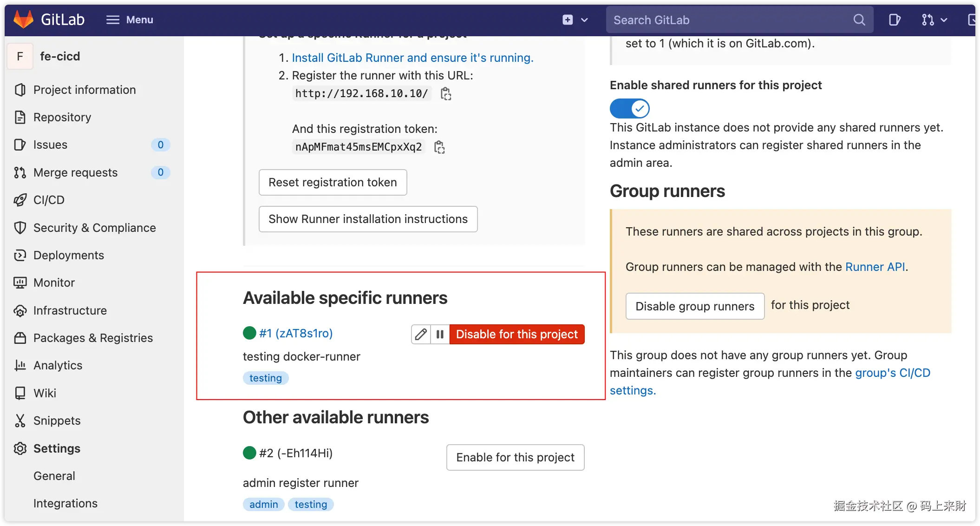Open the Issues icon in top bar

click(x=894, y=20)
